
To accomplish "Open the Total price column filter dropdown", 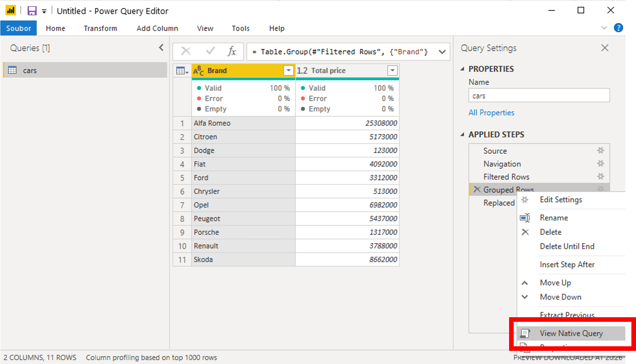I will 392,71.
